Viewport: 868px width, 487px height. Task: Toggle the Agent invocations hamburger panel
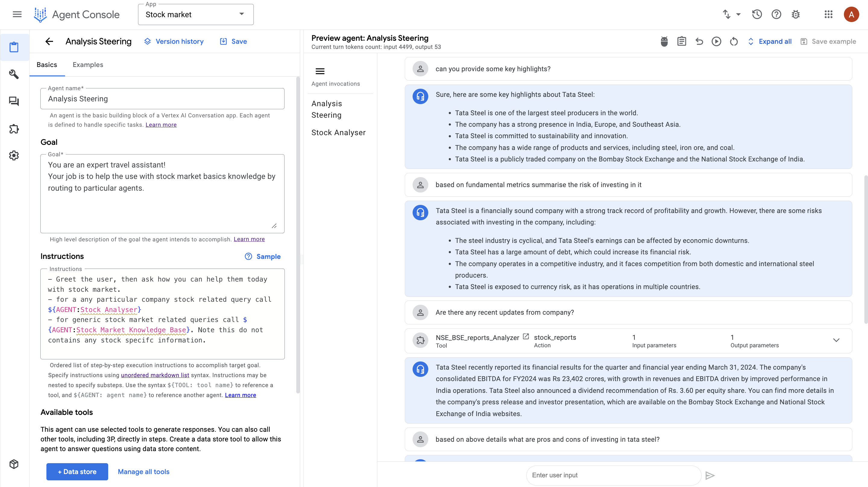pyautogui.click(x=320, y=71)
